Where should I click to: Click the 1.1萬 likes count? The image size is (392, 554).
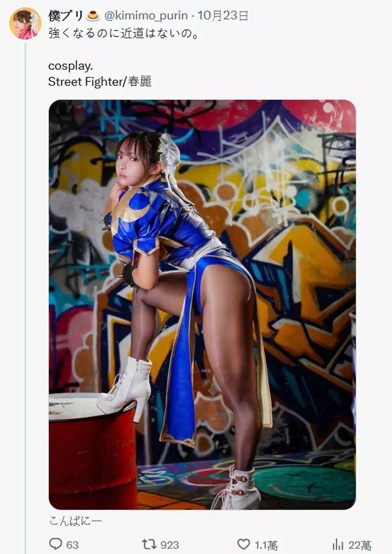coord(266,545)
